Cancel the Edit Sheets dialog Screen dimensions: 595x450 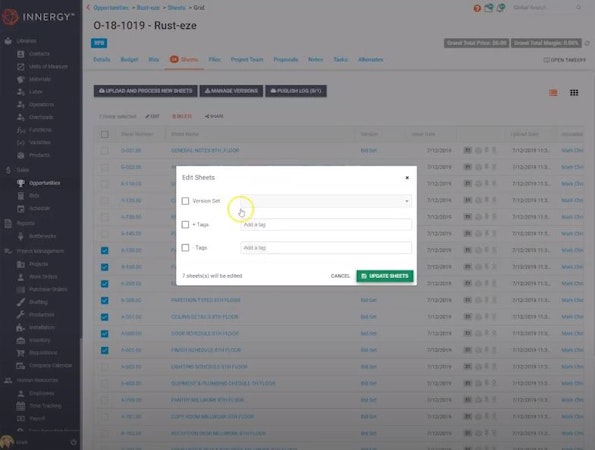coord(340,276)
